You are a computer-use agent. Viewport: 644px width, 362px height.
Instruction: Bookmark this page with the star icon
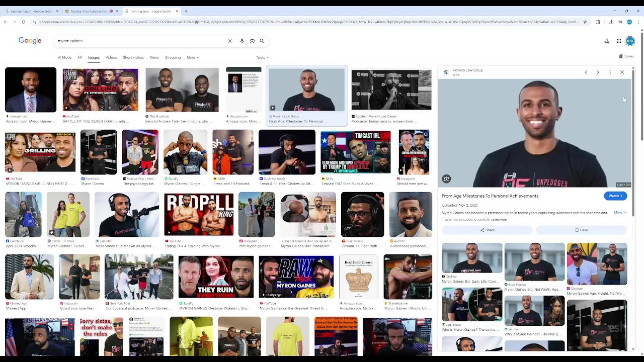pyautogui.click(x=585, y=22)
